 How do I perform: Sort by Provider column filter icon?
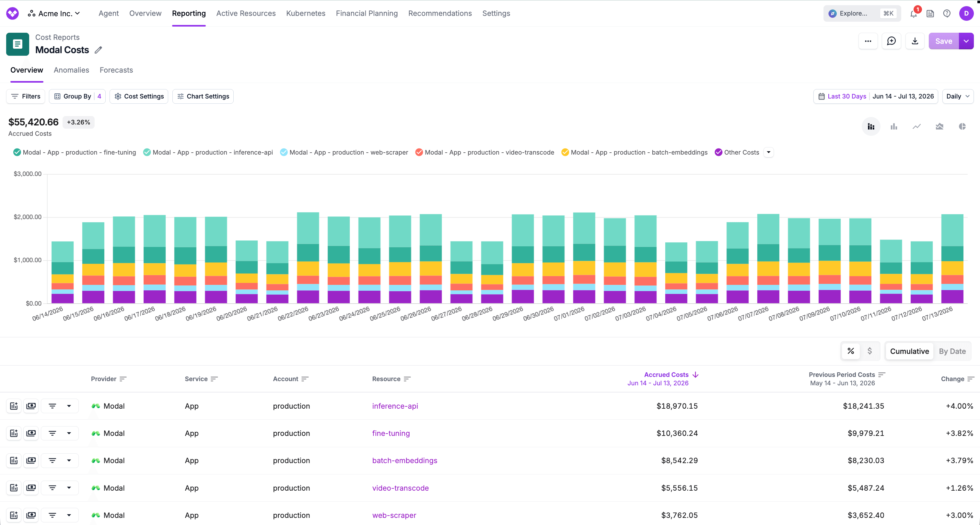[123, 379]
